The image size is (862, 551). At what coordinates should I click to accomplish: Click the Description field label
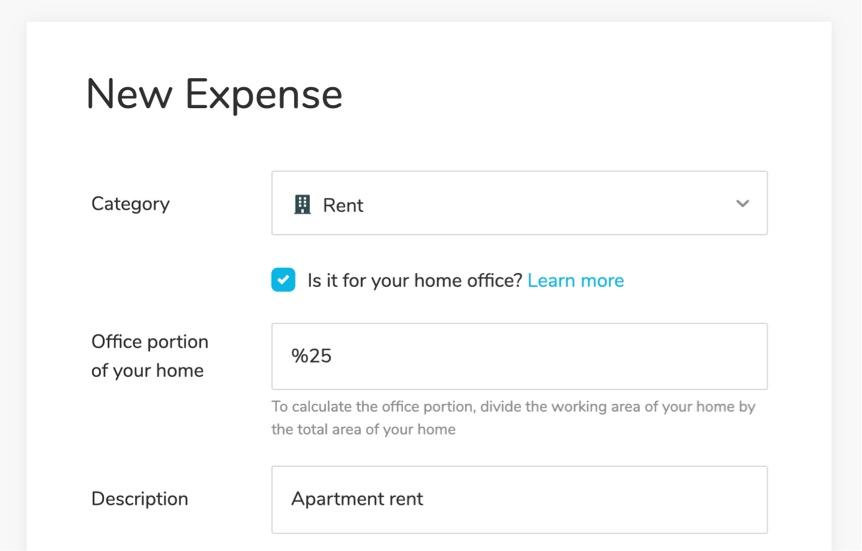click(x=140, y=499)
